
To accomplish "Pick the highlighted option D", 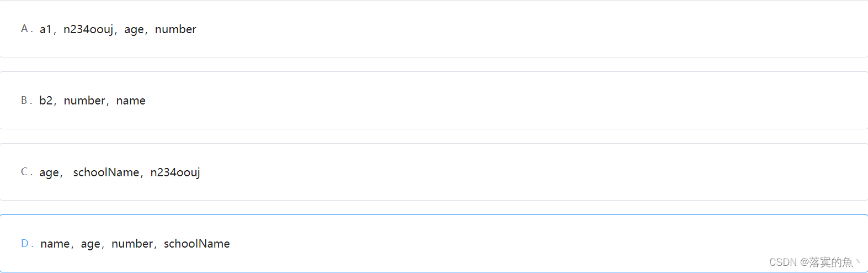I will pos(434,243).
